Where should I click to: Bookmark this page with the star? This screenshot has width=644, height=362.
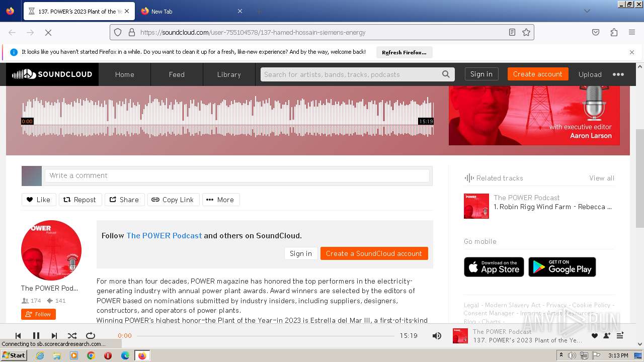coord(526,32)
